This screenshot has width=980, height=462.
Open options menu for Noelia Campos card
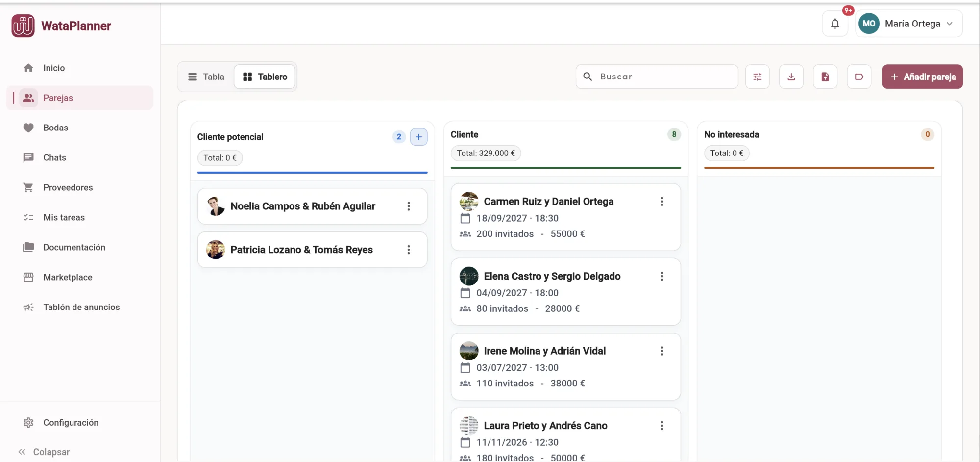409,206
